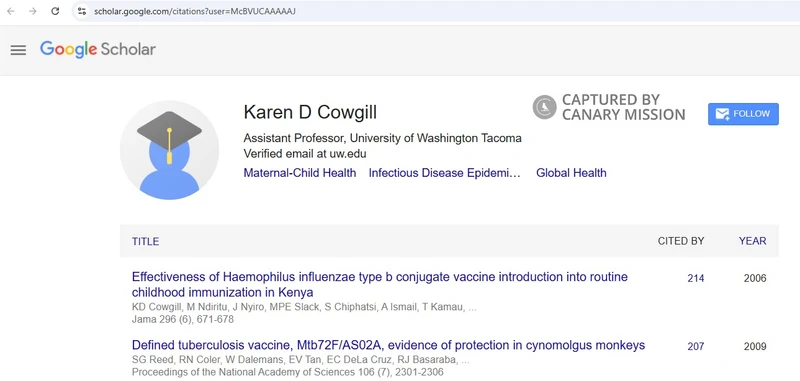The width and height of the screenshot is (800, 381).
Task: Open the Global Health interest link
Action: [571, 173]
